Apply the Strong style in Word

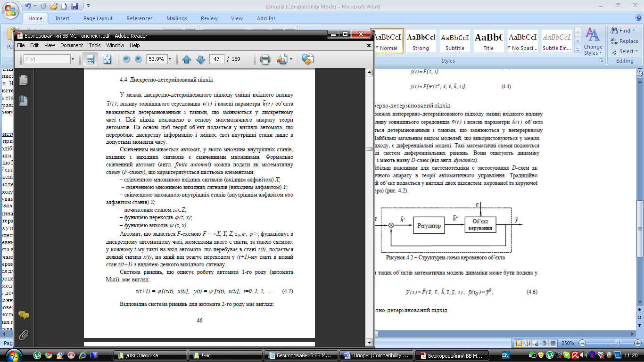tap(421, 41)
